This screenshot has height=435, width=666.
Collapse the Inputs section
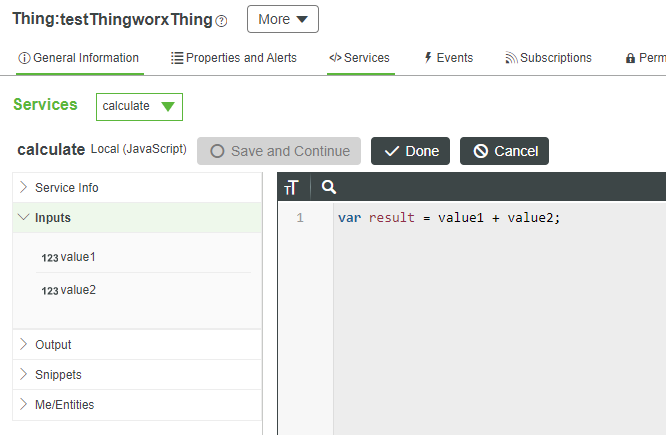137,218
